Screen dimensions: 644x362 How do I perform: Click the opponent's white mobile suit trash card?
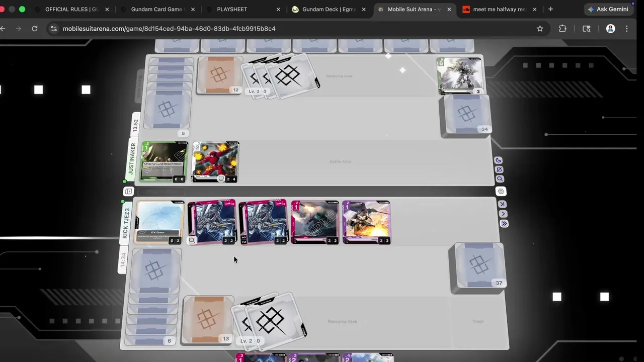[x=460, y=76]
